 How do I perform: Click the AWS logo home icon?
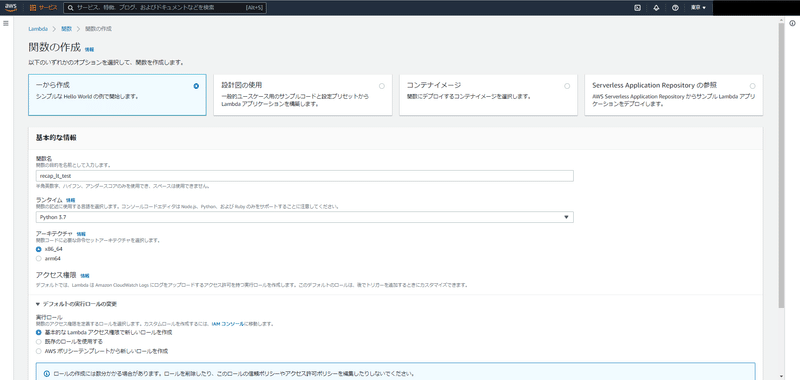coord(11,8)
